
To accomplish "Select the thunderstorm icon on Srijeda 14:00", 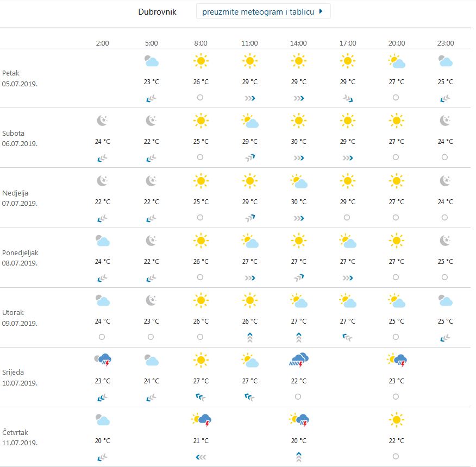I will (298, 359).
